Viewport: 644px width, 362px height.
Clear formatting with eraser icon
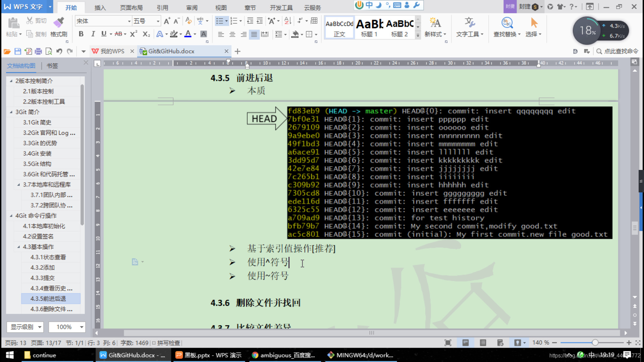(189, 21)
